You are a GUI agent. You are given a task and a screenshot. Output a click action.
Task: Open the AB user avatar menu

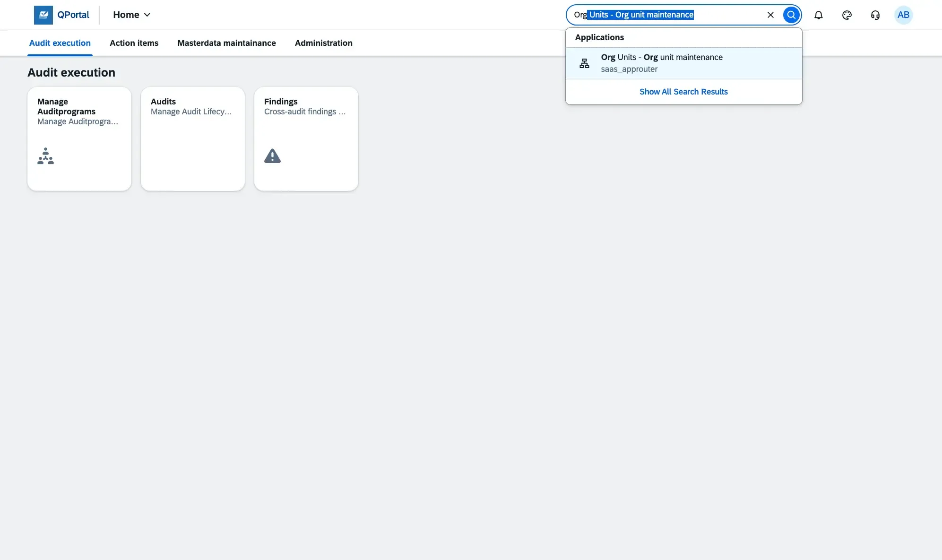click(x=903, y=15)
